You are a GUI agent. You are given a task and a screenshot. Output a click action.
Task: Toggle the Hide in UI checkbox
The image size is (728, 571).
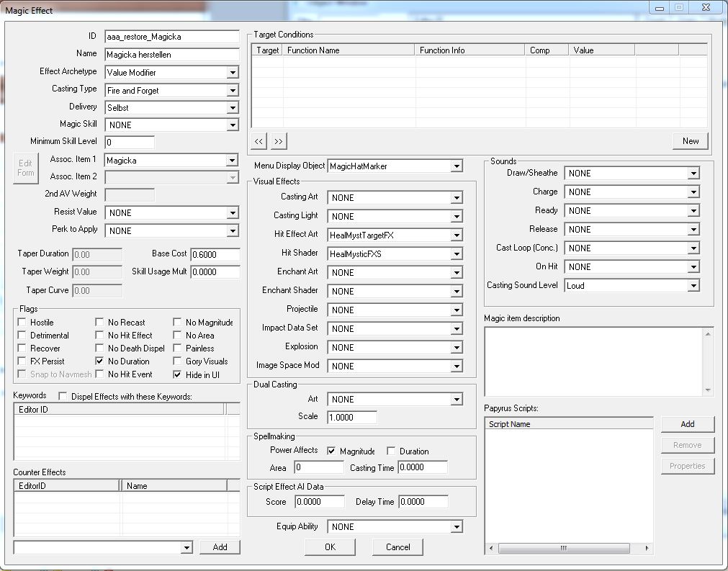coord(178,374)
